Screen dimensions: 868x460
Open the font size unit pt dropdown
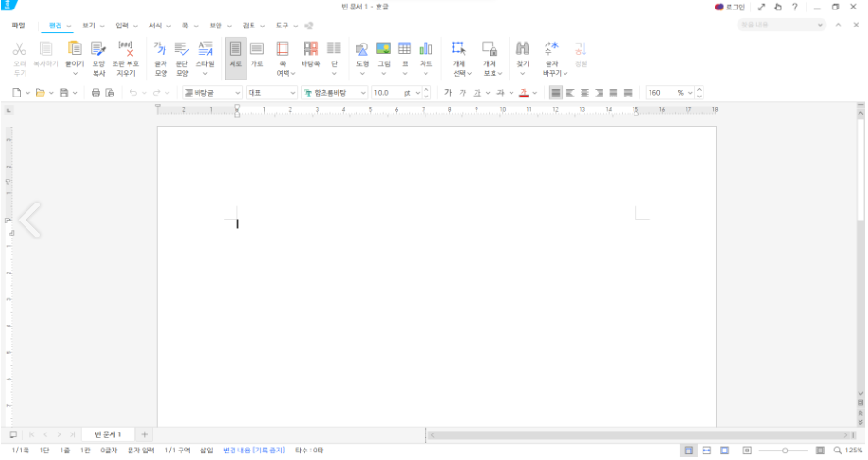point(417,93)
